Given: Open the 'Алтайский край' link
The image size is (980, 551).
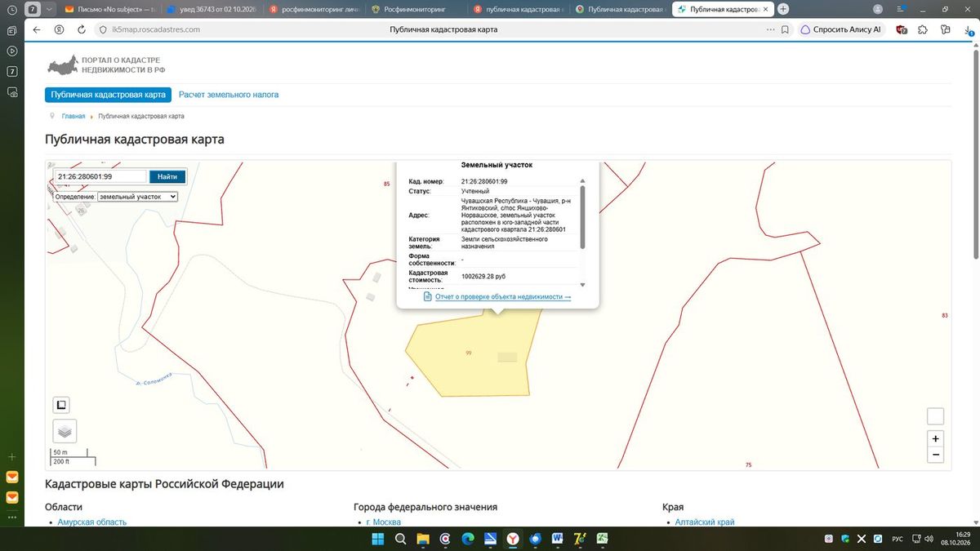Looking at the screenshot, I should (x=705, y=522).
